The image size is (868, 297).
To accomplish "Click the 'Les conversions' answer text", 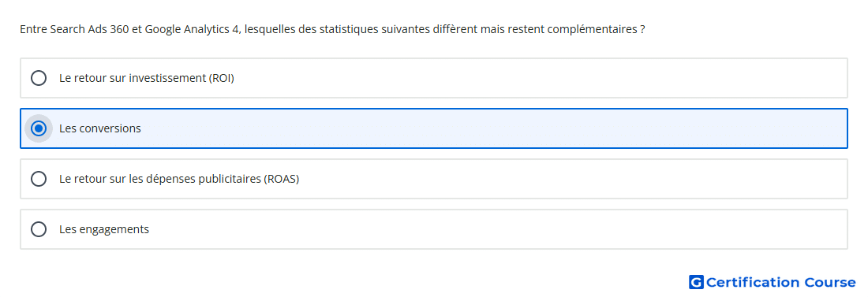I will tap(100, 128).
